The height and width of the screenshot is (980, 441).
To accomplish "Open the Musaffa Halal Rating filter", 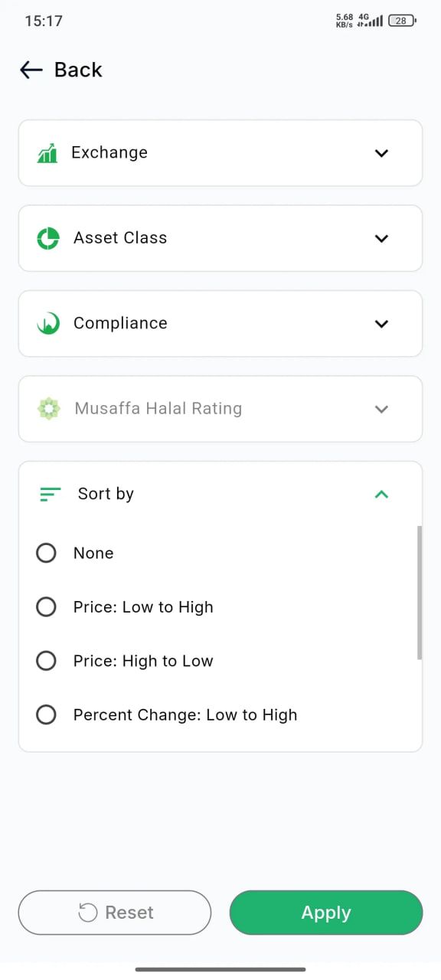I will tap(220, 409).
